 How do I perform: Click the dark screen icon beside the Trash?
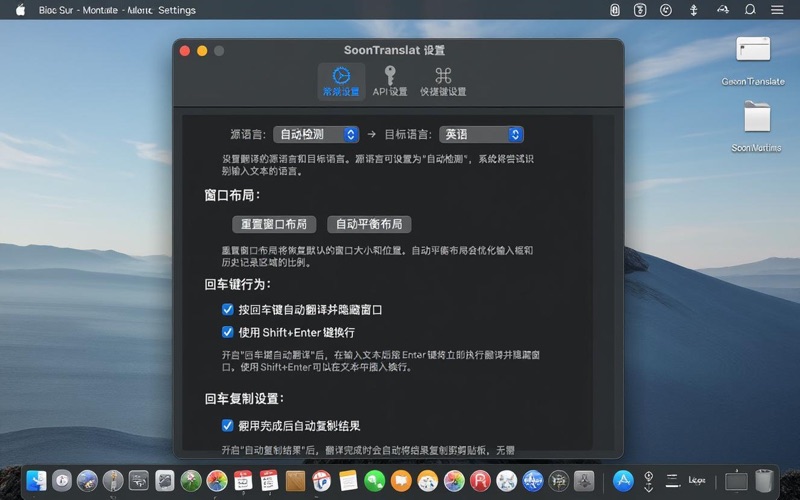click(736, 481)
